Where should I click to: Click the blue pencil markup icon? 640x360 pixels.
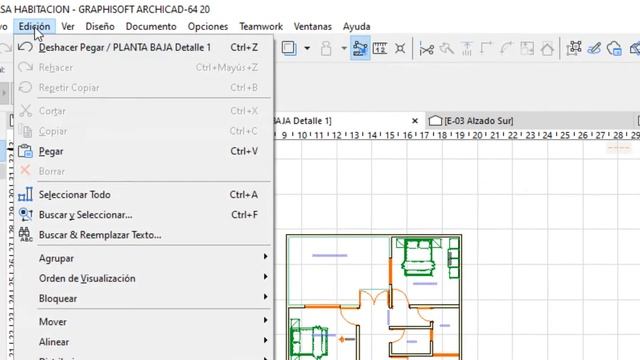pos(594,49)
